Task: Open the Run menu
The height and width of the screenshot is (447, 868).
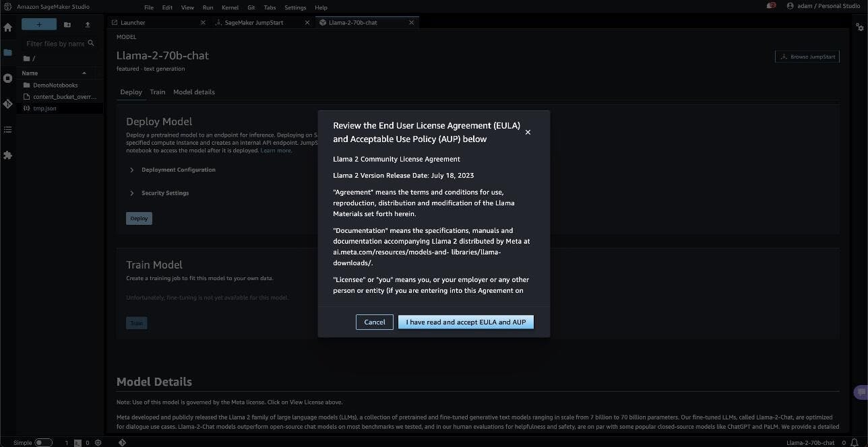Action: tap(208, 7)
